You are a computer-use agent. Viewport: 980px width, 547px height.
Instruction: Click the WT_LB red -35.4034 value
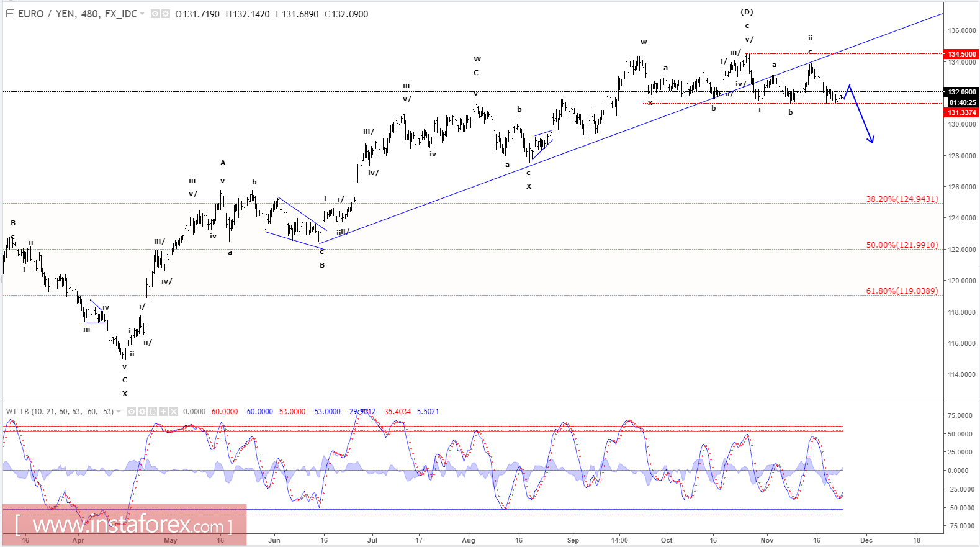point(397,412)
